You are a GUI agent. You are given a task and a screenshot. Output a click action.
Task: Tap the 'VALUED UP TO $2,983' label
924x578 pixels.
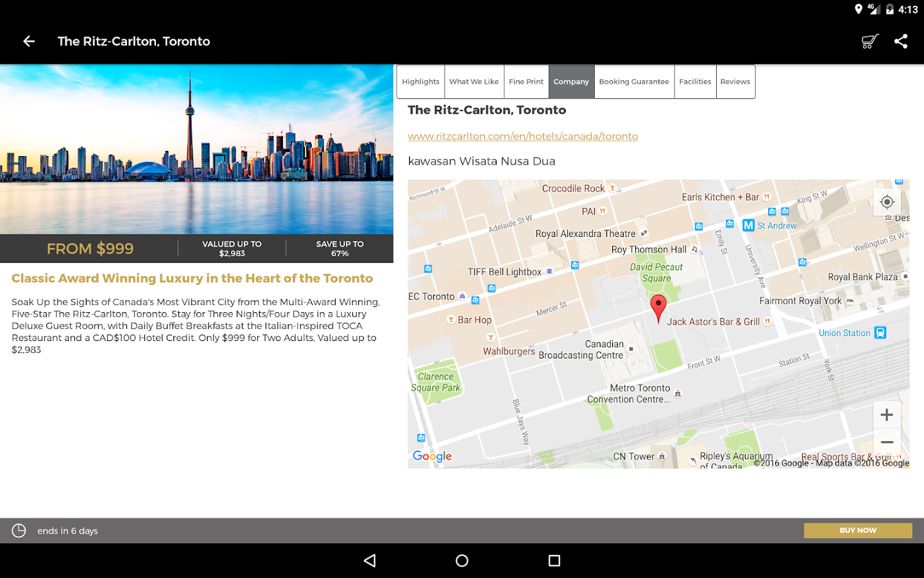coord(232,249)
